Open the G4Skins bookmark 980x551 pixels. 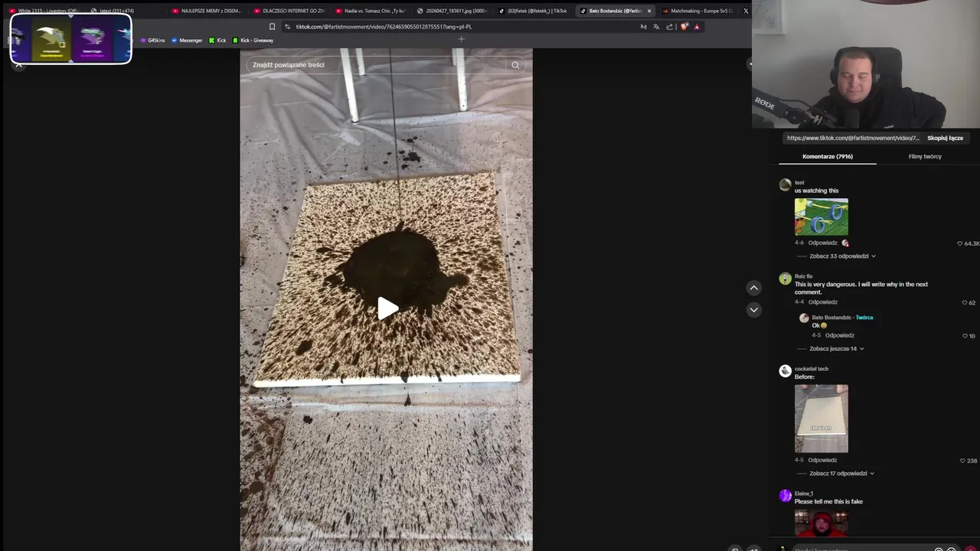tap(152, 41)
